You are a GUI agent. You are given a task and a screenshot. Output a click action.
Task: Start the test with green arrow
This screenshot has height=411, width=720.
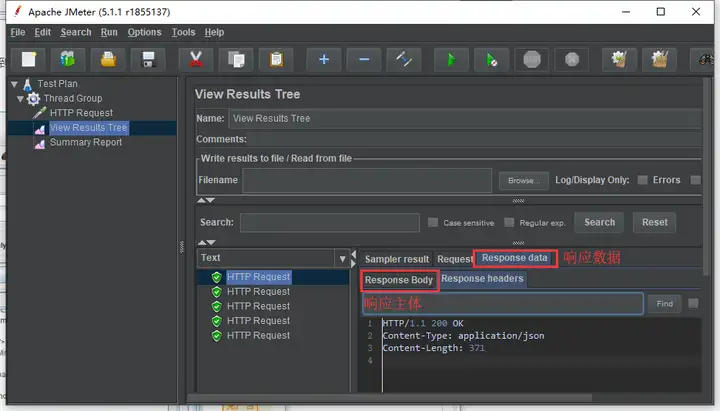point(451,59)
